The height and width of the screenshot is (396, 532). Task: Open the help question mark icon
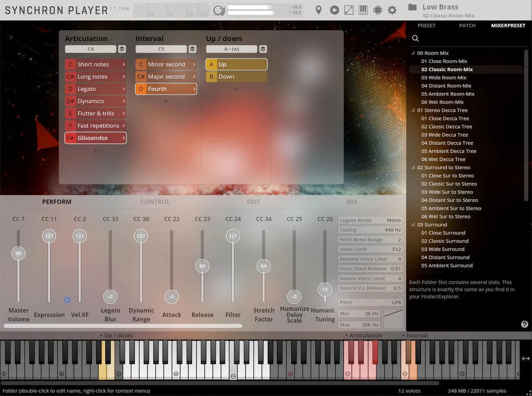click(x=524, y=325)
